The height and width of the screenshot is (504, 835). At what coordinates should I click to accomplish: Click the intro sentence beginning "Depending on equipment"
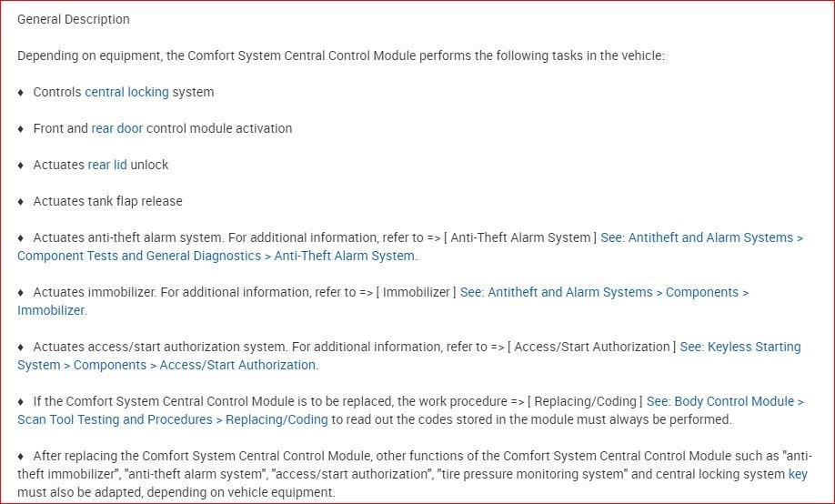[x=341, y=55]
